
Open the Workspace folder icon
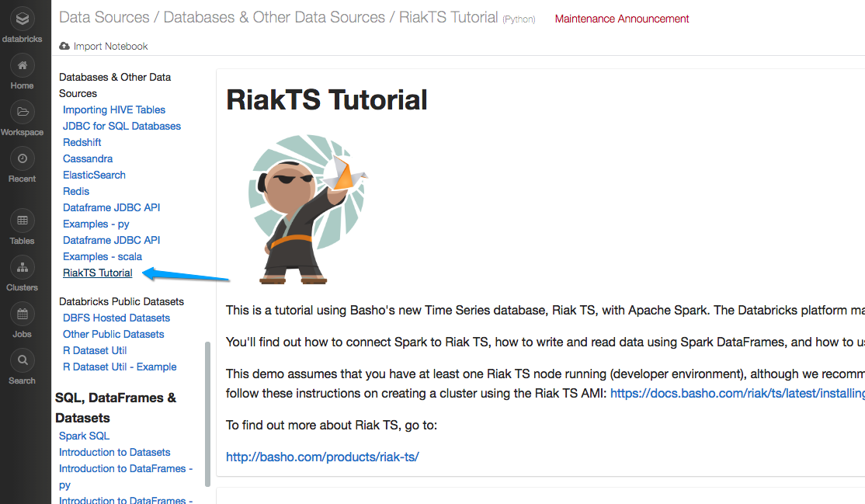(x=22, y=113)
